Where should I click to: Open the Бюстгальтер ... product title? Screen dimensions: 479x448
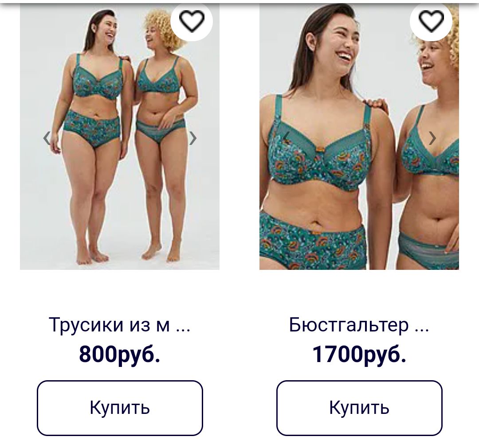pos(359,325)
